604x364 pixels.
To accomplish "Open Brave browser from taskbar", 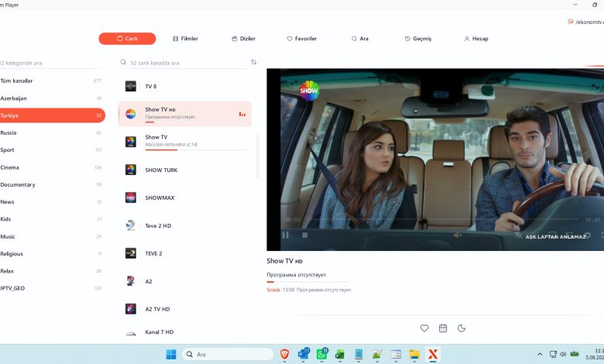I will 285,354.
